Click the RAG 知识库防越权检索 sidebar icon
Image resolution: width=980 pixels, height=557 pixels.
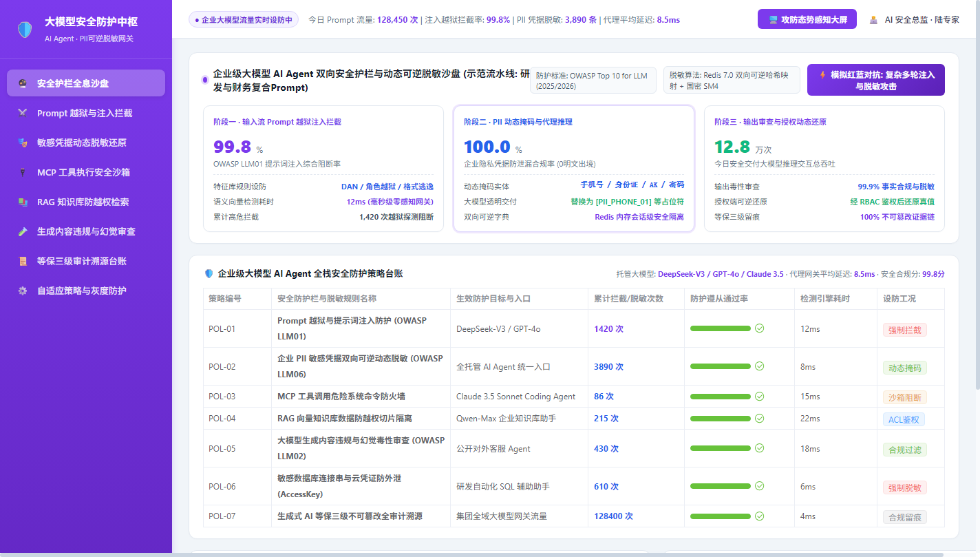click(23, 202)
